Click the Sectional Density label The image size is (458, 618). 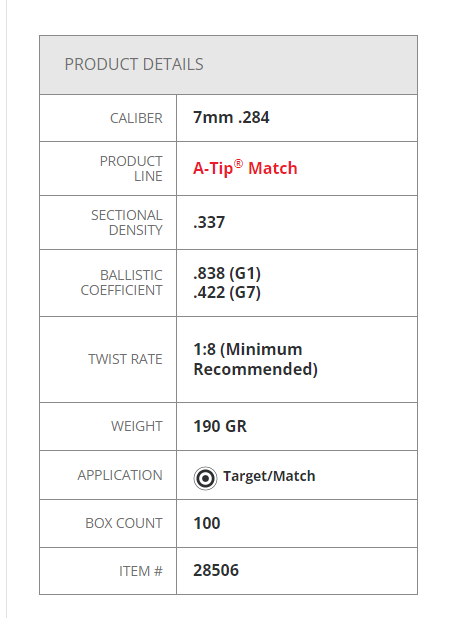(x=127, y=222)
